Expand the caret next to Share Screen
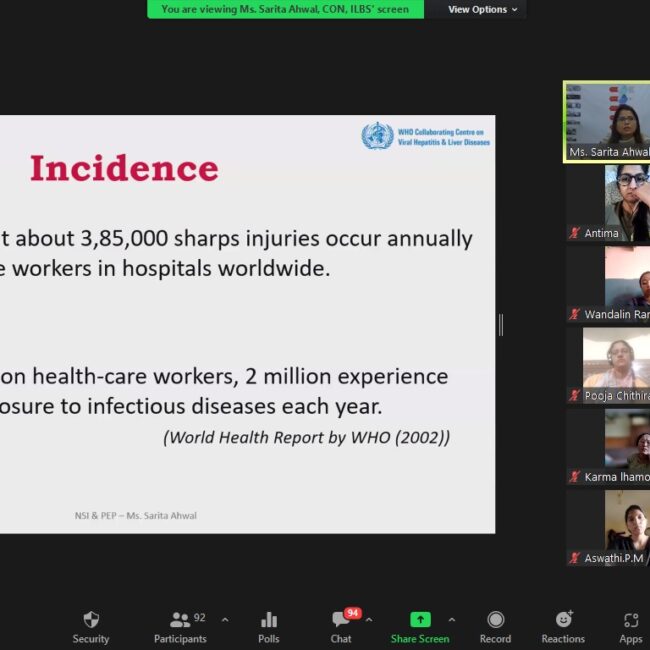This screenshot has width=650, height=650. [x=451, y=620]
